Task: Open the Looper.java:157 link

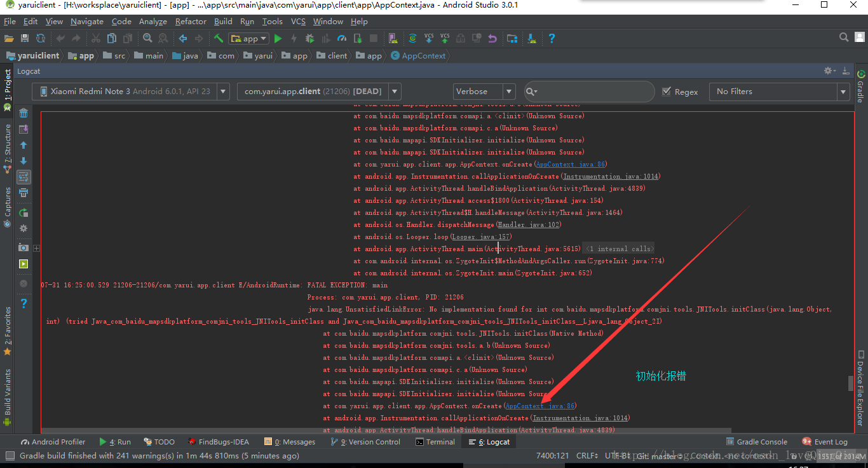Action: (481, 237)
